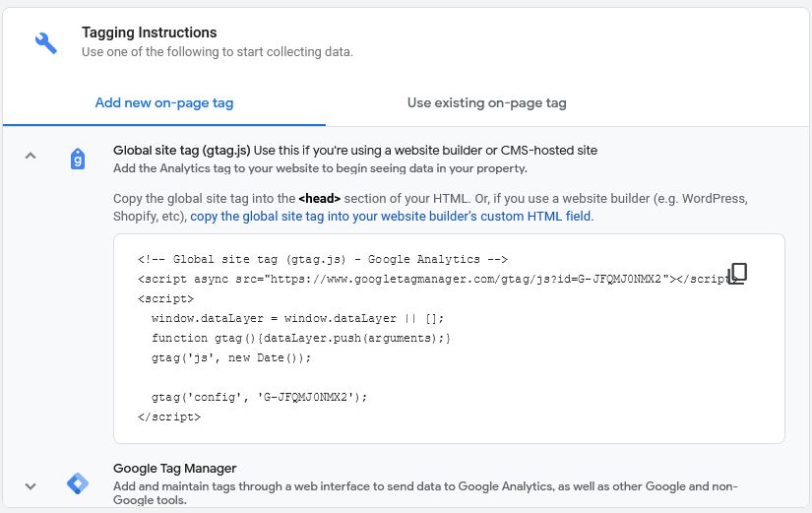
Task: Click the wrench icon beside Tagging Instructions
Action: (x=45, y=42)
